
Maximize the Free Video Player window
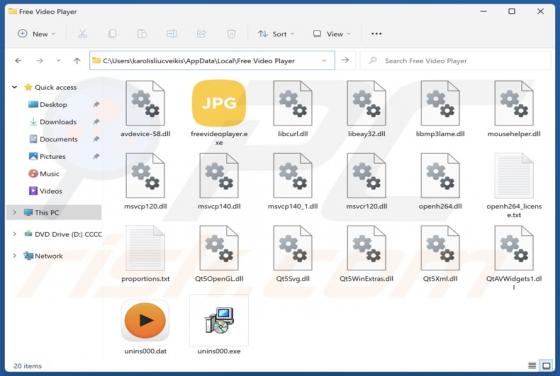pyautogui.click(x=512, y=11)
